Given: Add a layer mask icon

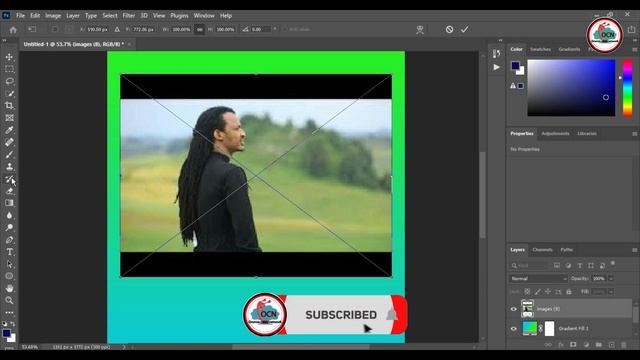Looking at the screenshot, I should 573,345.
